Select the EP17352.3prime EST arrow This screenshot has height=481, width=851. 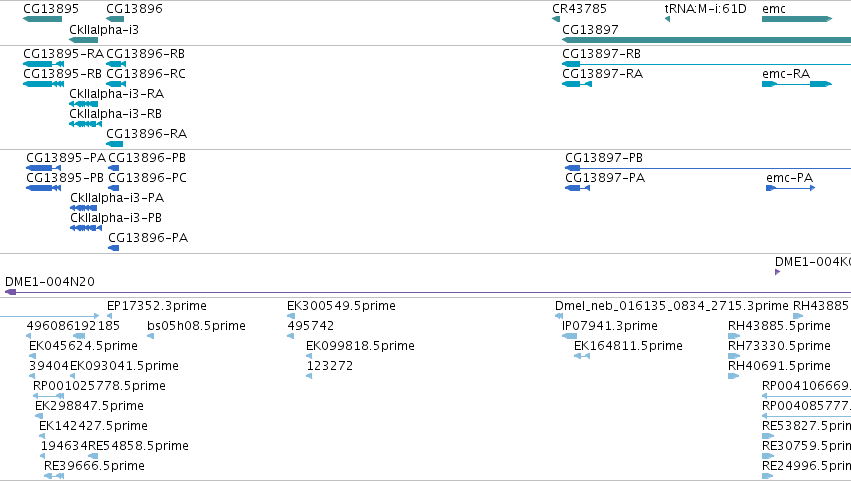point(110,316)
